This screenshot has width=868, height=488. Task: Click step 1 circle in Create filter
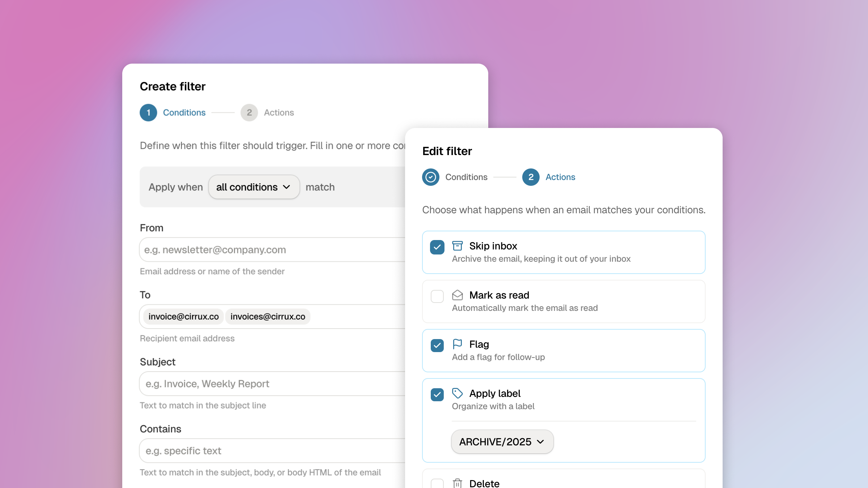[x=148, y=113]
